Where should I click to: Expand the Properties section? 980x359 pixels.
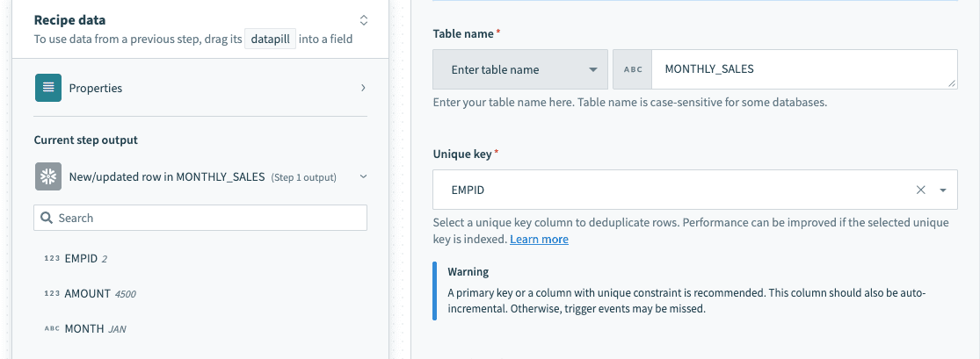click(x=363, y=88)
